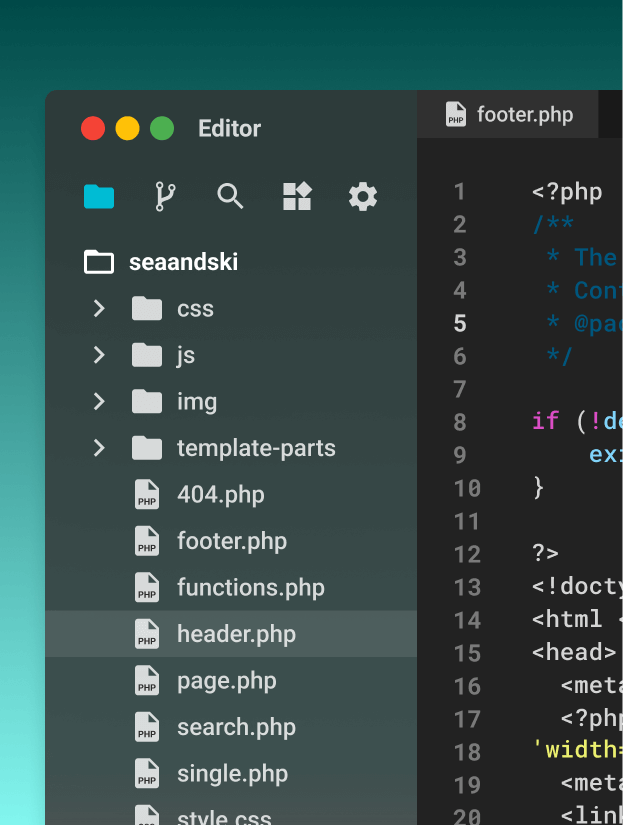Open footer.php in the sidebar tree
The width and height of the screenshot is (623, 825).
pyautogui.click(x=231, y=541)
